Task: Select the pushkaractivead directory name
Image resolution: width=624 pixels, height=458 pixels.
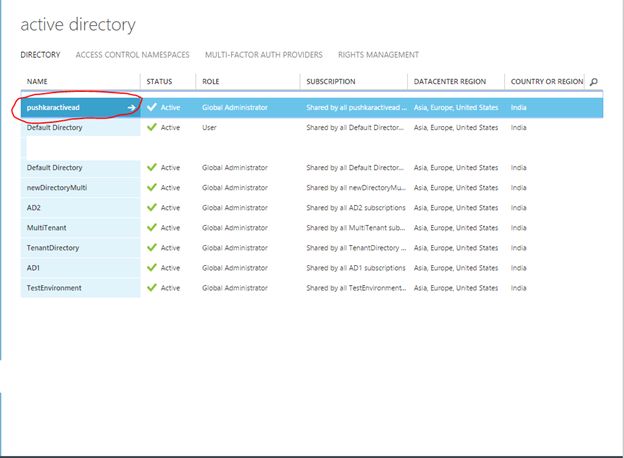Action: 53,107
